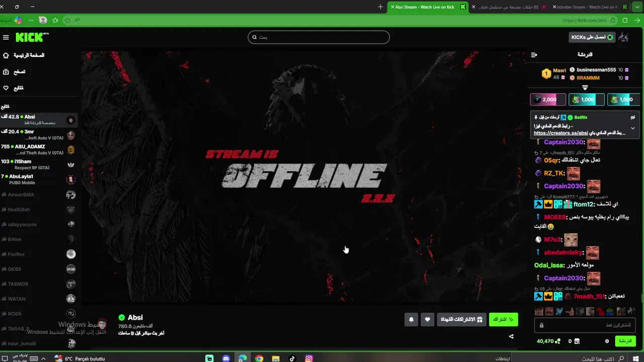
Task: Open a new browser tab
Action: [380, 7]
